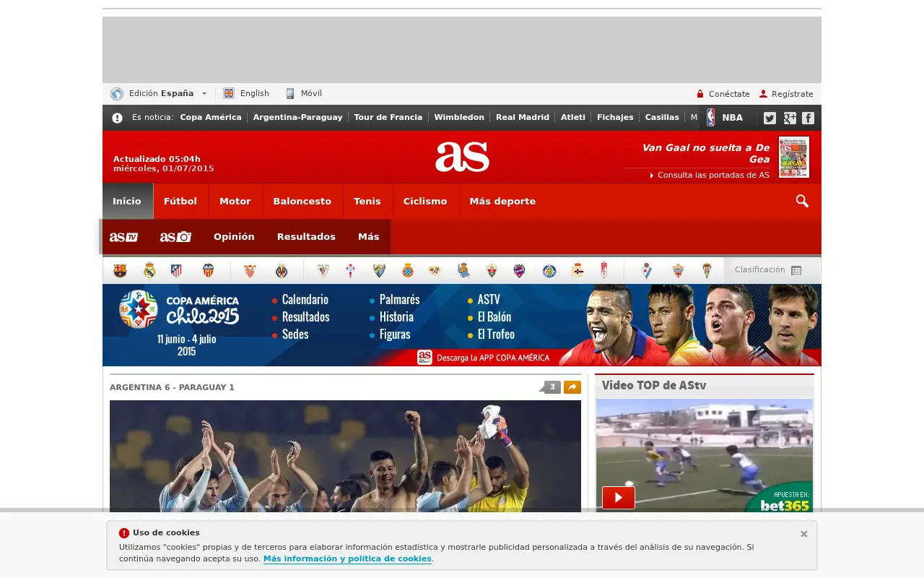This screenshot has height=578, width=924.
Task: Click the AS logo in header
Action: [x=462, y=157]
